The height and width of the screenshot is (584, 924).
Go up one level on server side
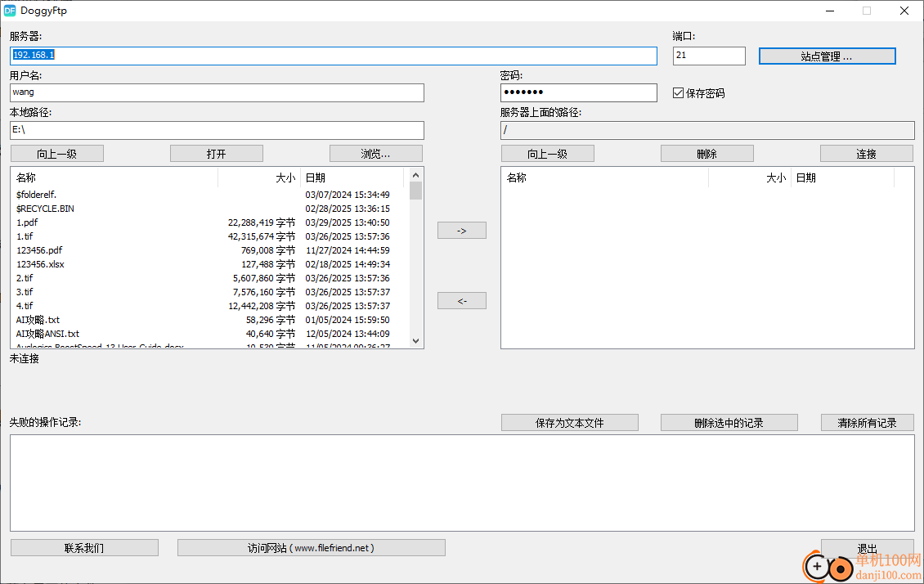[x=547, y=154]
